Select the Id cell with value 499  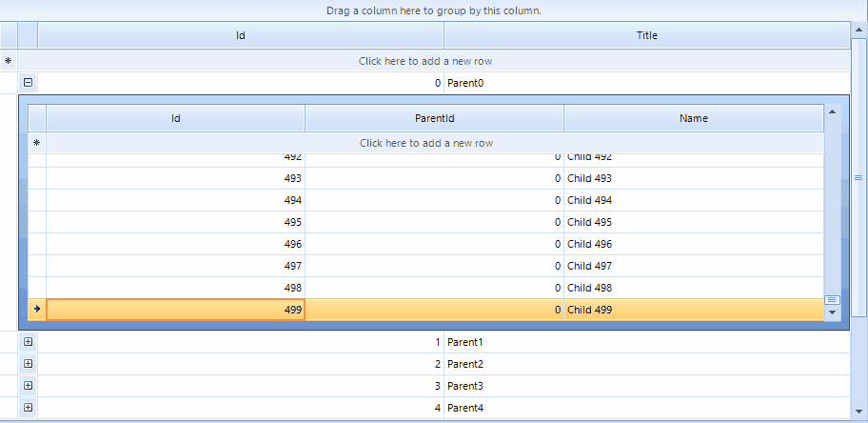click(x=176, y=310)
